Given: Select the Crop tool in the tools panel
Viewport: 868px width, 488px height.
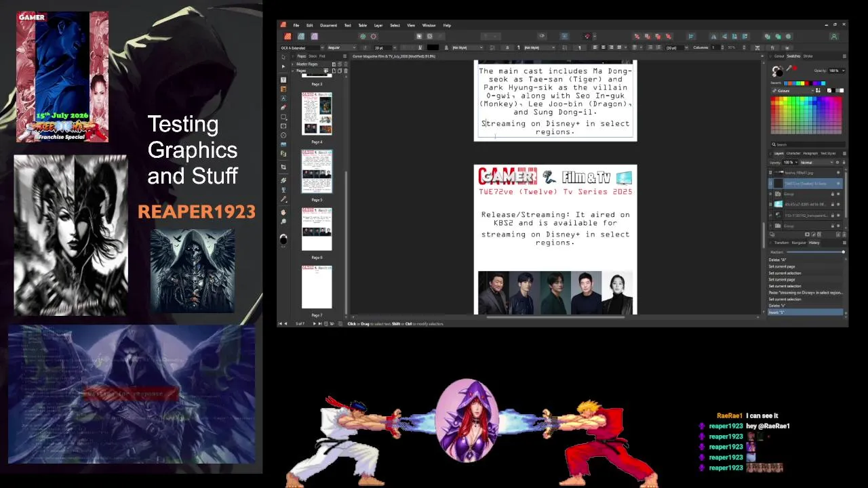Looking at the screenshot, I should tap(283, 167).
